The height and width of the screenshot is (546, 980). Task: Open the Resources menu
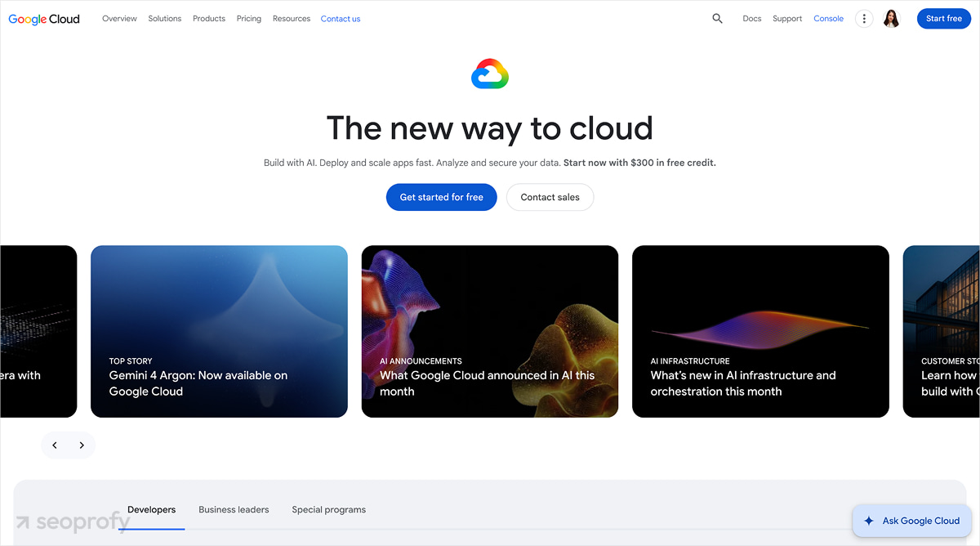tap(292, 19)
